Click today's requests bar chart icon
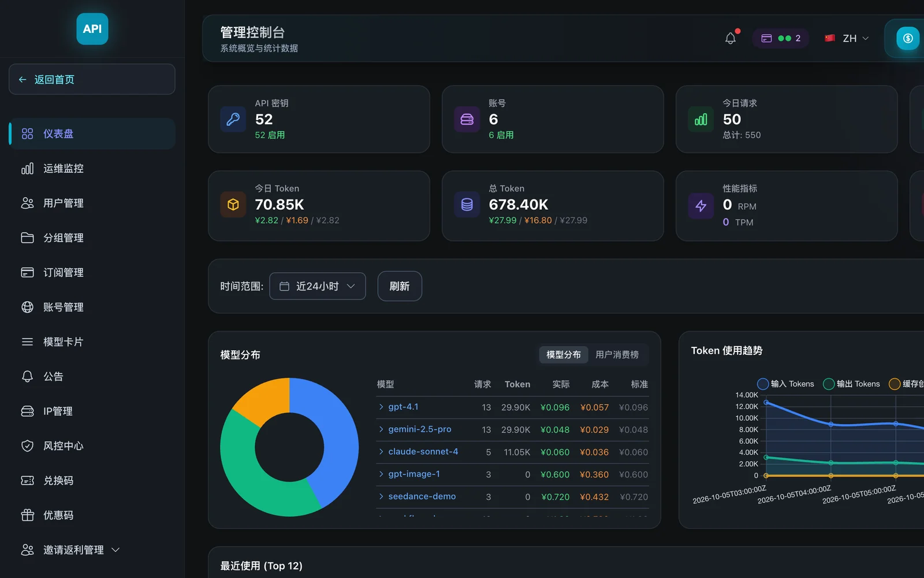This screenshot has height=578, width=924. [701, 119]
